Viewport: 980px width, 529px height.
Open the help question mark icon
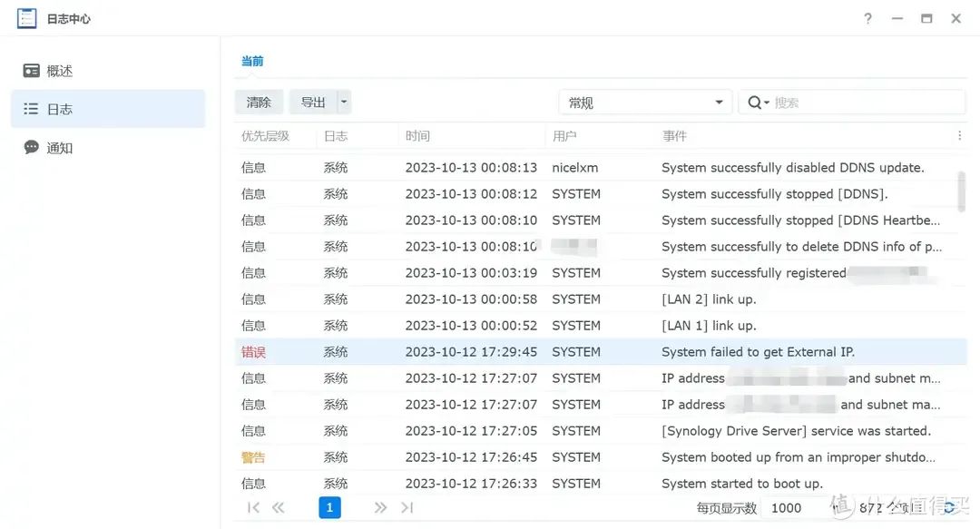click(867, 18)
